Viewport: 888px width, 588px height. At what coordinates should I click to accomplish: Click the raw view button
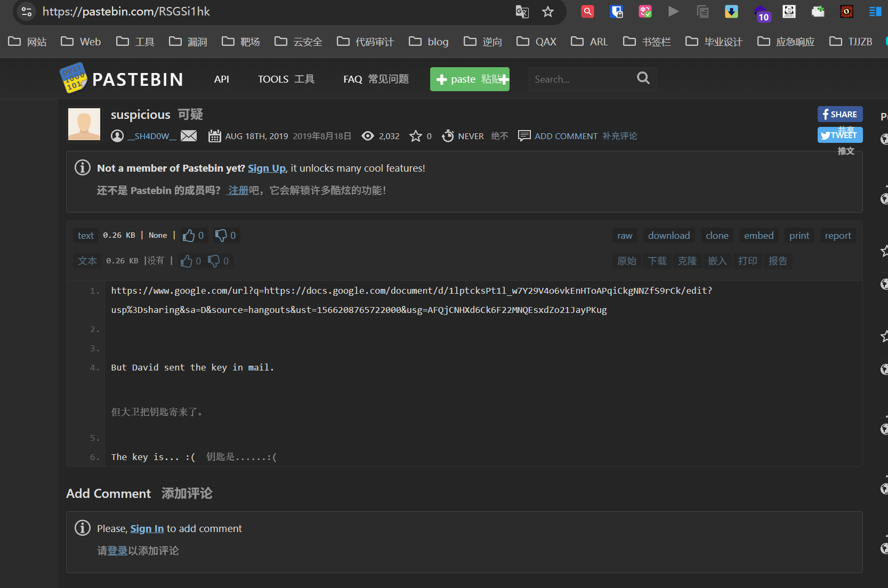point(625,236)
